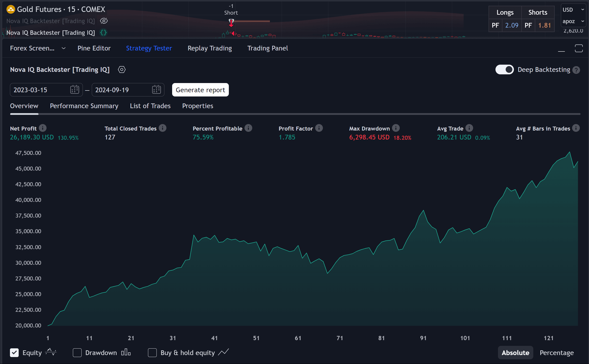Image resolution: width=589 pixels, height=364 pixels.
Task: Click the Nova IQ Backtester strategy title
Action: click(60, 70)
